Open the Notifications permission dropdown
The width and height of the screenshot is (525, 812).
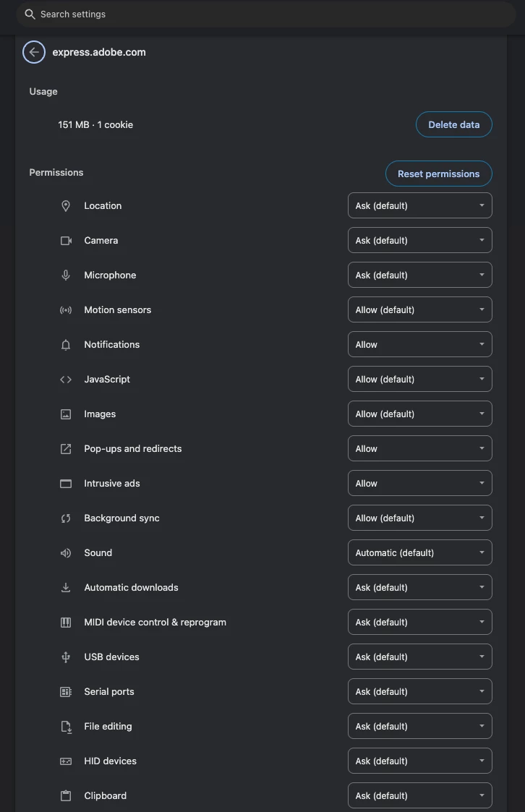(419, 345)
